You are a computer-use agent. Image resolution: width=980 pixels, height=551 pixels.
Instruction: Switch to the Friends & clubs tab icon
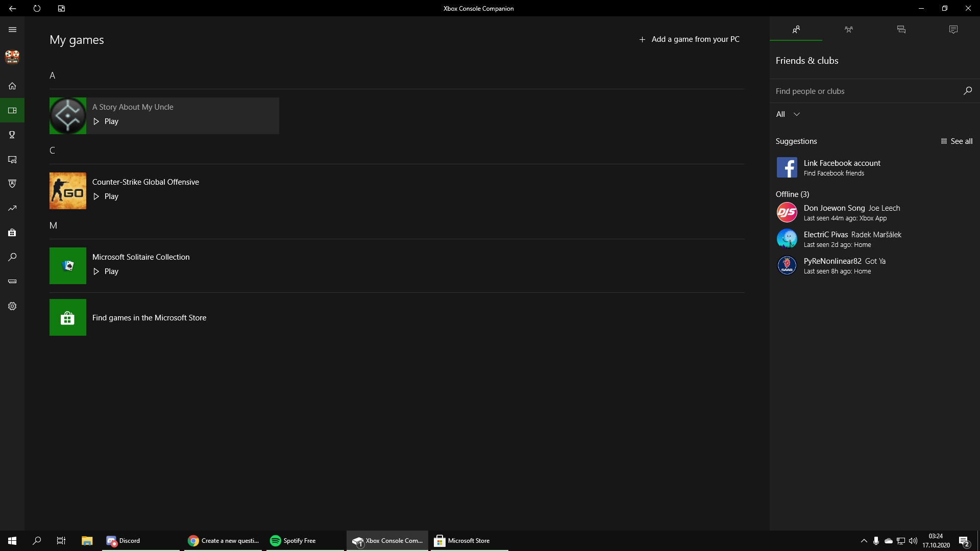pyautogui.click(x=796, y=30)
